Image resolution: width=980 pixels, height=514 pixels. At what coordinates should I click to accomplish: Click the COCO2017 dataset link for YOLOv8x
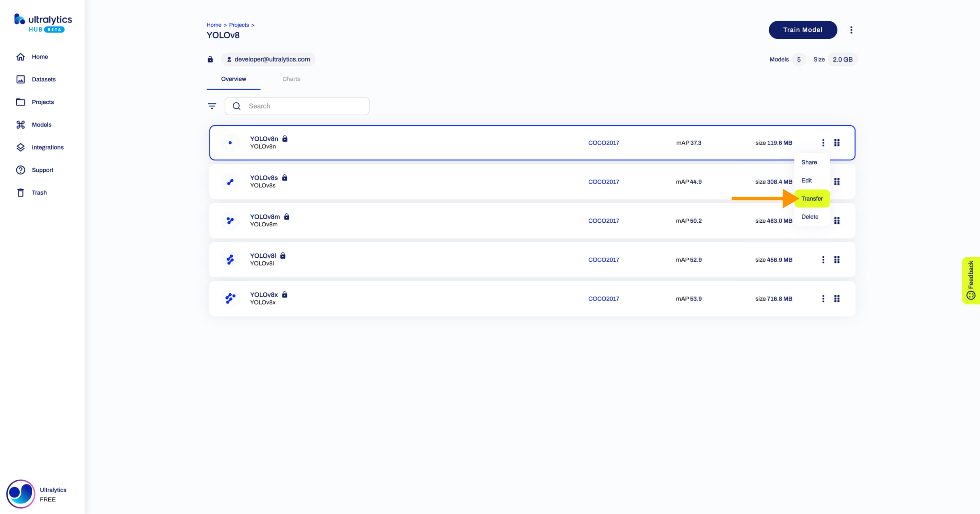tap(603, 298)
